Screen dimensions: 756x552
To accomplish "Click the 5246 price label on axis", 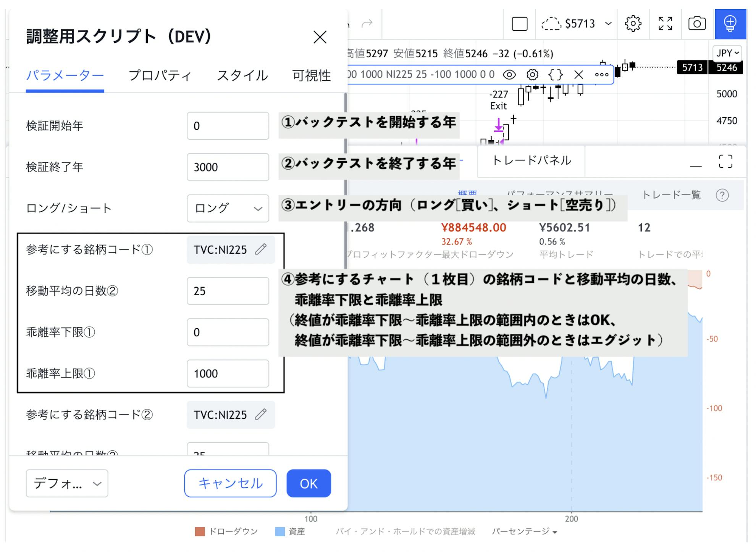I will point(727,68).
